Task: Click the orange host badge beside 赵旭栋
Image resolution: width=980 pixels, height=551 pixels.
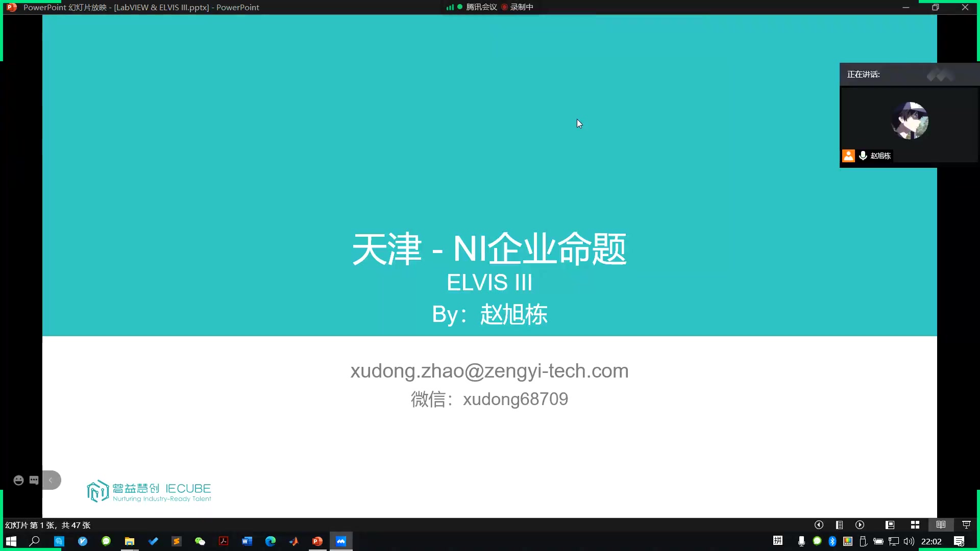Action: (x=848, y=156)
